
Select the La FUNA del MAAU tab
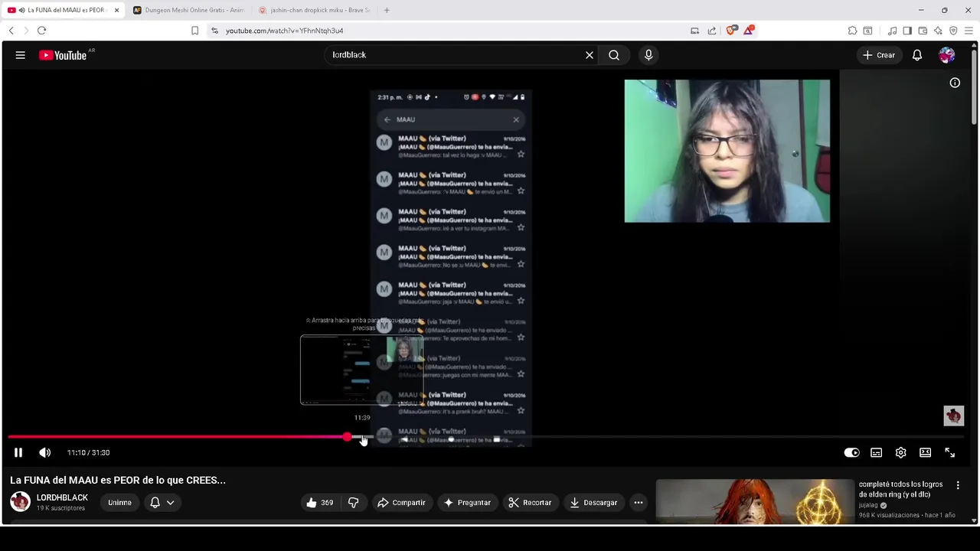[x=66, y=10]
